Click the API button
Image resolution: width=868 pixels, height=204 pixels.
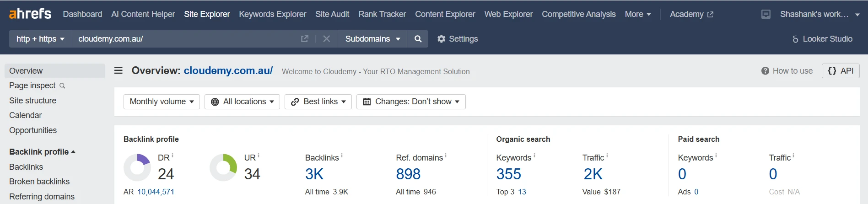pyautogui.click(x=841, y=71)
